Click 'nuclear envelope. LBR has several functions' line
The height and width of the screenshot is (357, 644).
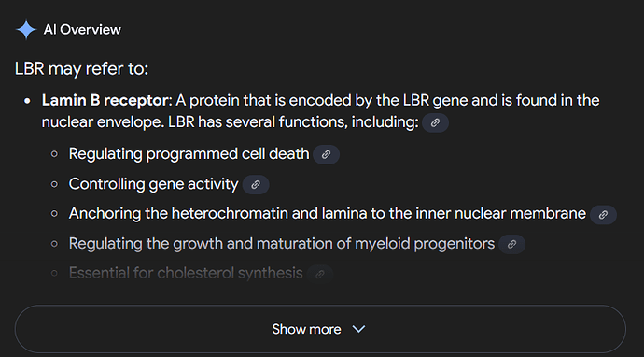coord(230,122)
